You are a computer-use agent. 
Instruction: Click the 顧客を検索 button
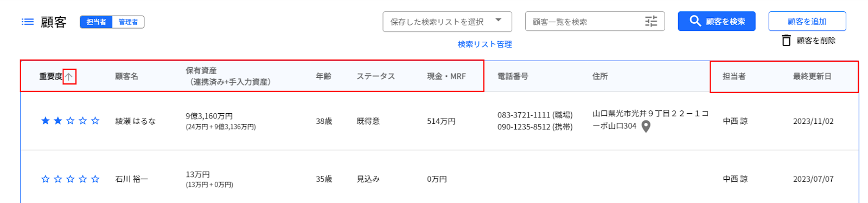(x=717, y=21)
